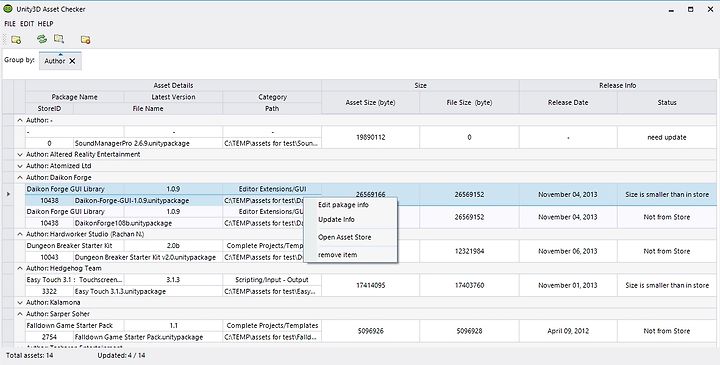Click release date November 01, 2013

tap(568, 285)
